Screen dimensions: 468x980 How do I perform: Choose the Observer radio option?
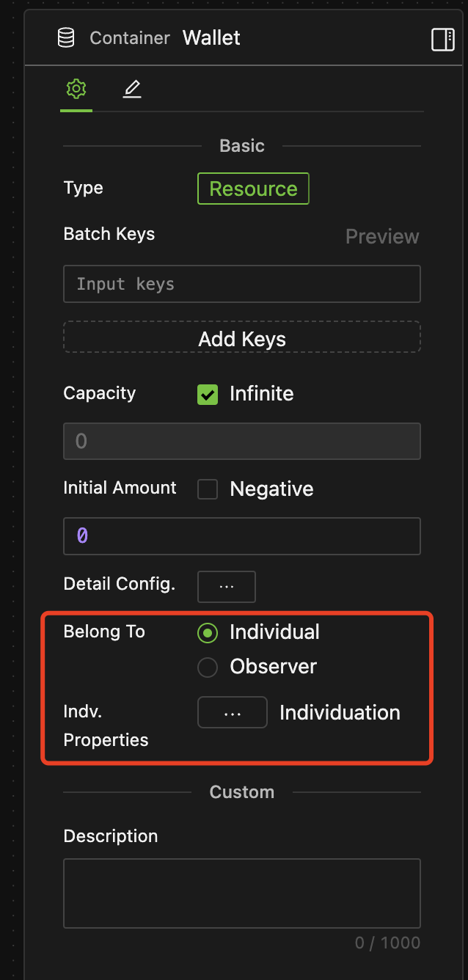click(x=208, y=668)
